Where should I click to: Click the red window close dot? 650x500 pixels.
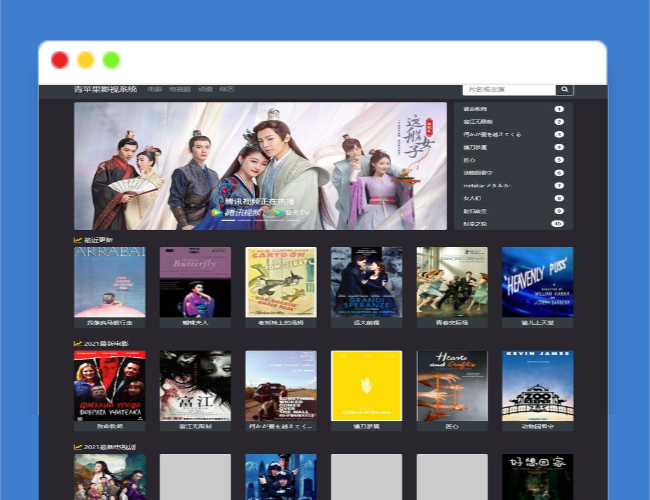60,60
